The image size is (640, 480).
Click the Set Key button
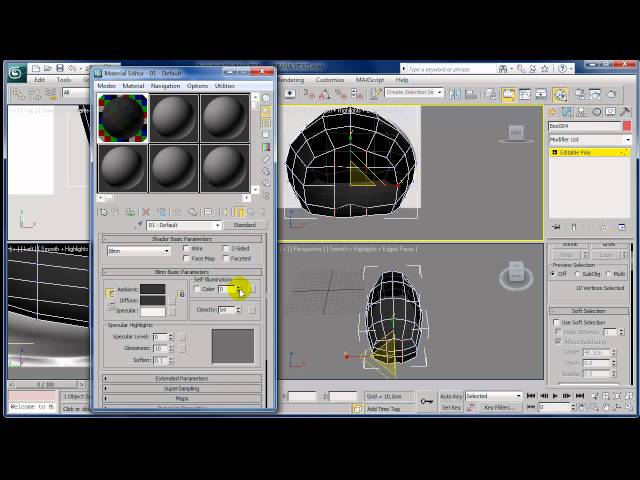[x=451, y=407]
